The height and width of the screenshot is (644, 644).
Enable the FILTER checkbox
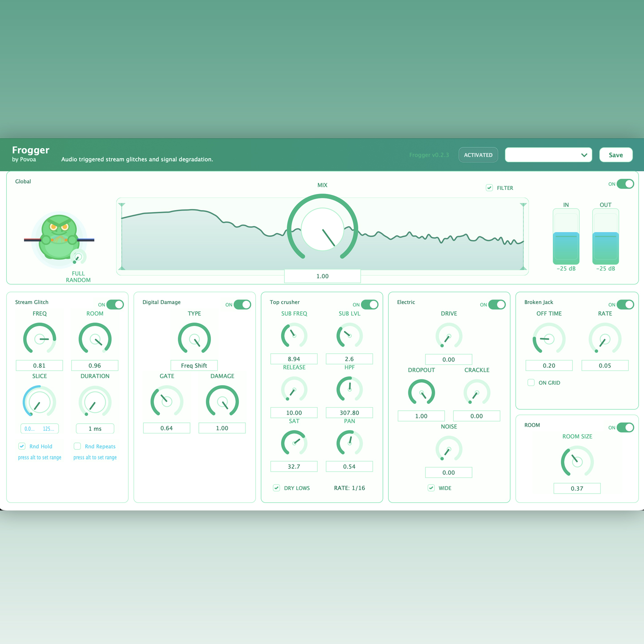(x=489, y=188)
